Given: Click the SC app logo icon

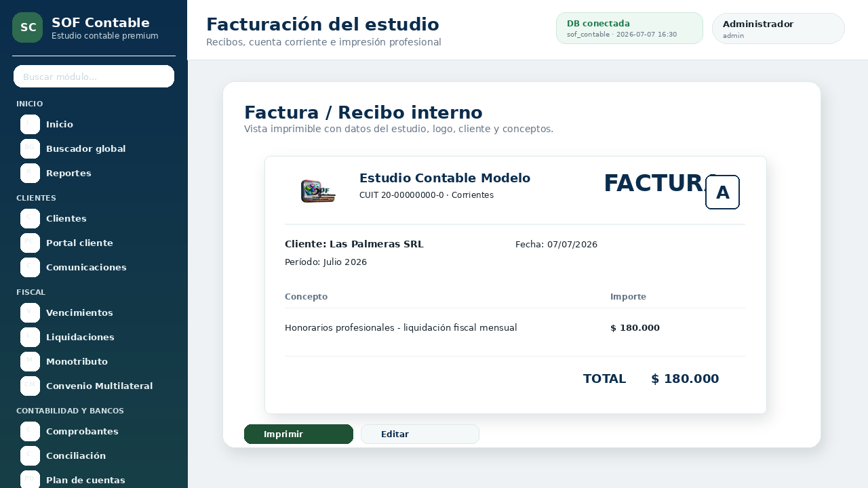Looking at the screenshot, I should pyautogui.click(x=27, y=27).
